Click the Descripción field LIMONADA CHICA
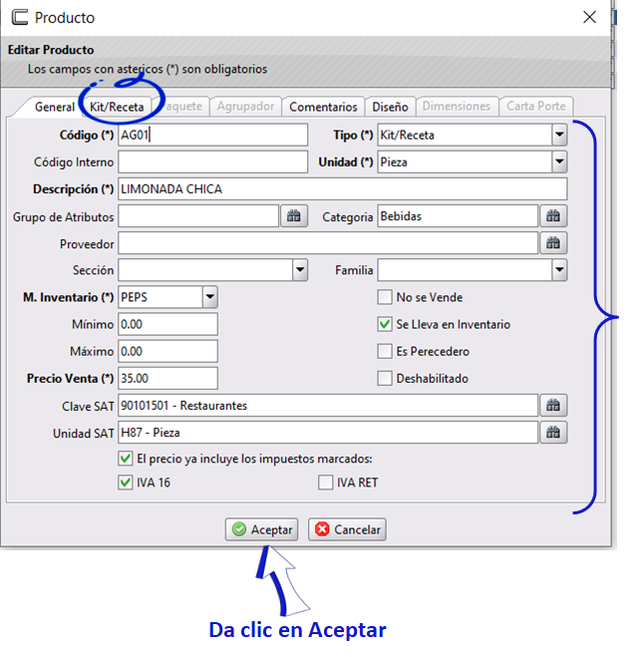Screen dimensions: 644x657 [343, 189]
